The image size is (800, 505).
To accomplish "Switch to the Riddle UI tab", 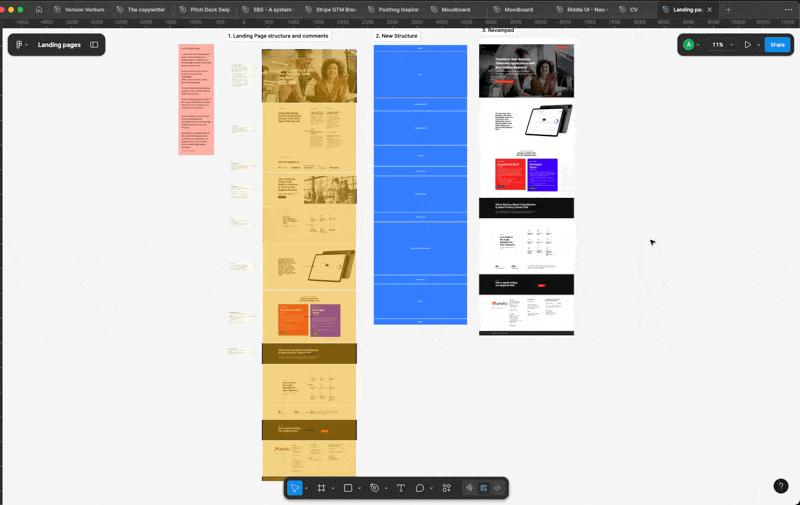I will coord(582,9).
